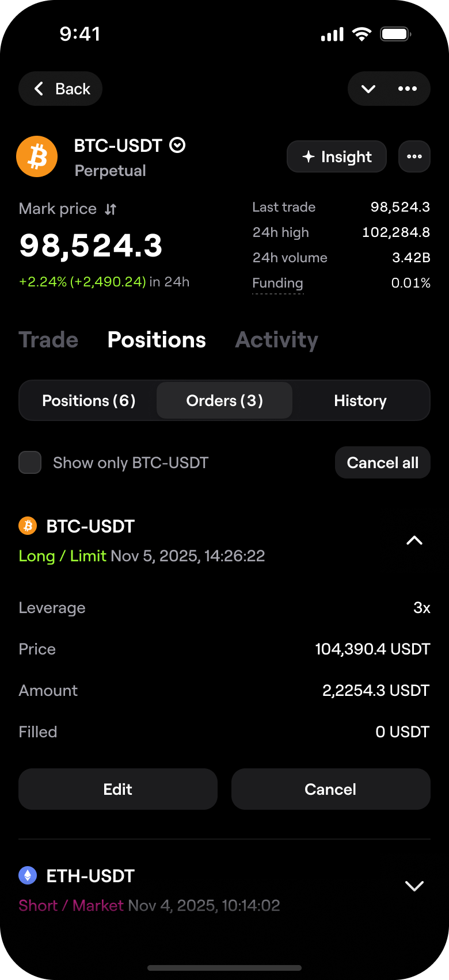Enable the Show only BTC-USDT checkbox
The height and width of the screenshot is (980, 449).
30,462
